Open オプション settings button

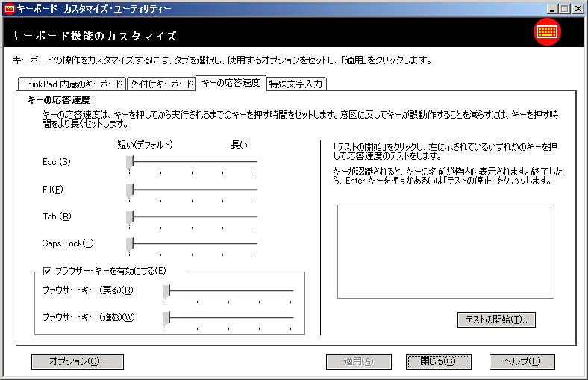pyautogui.click(x=77, y=361)
